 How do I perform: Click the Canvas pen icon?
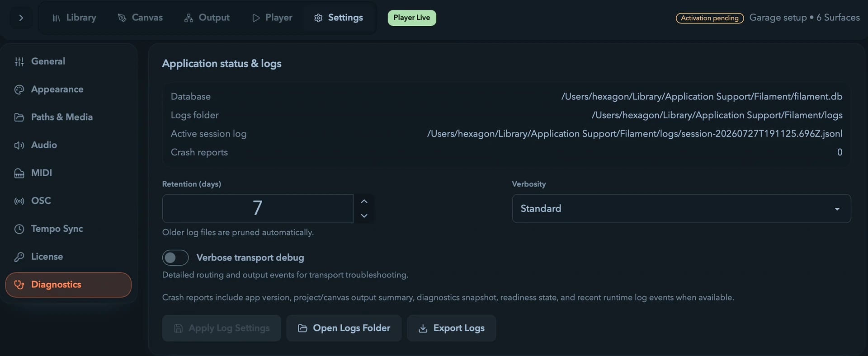click(x=122, y=18)
